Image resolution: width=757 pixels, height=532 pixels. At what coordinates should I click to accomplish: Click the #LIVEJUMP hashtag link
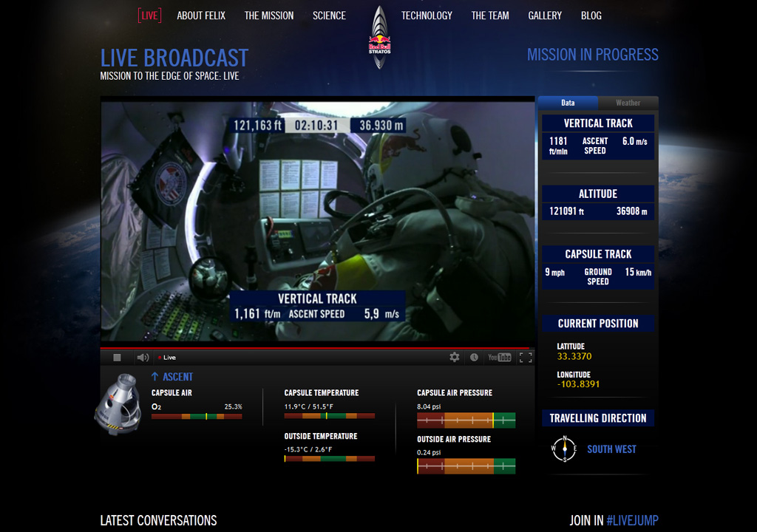(x=633, y=520)
